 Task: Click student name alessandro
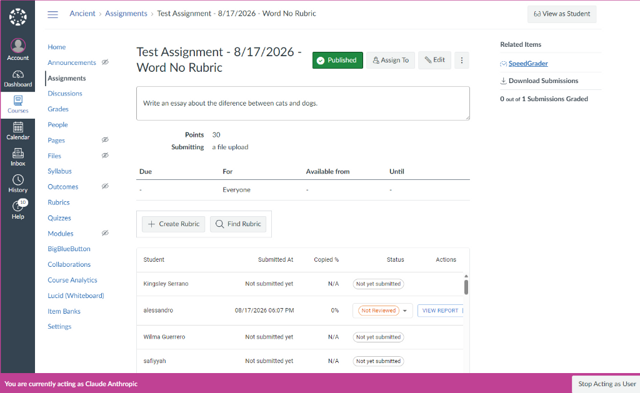pyautogui.click(x=158, y=311)
